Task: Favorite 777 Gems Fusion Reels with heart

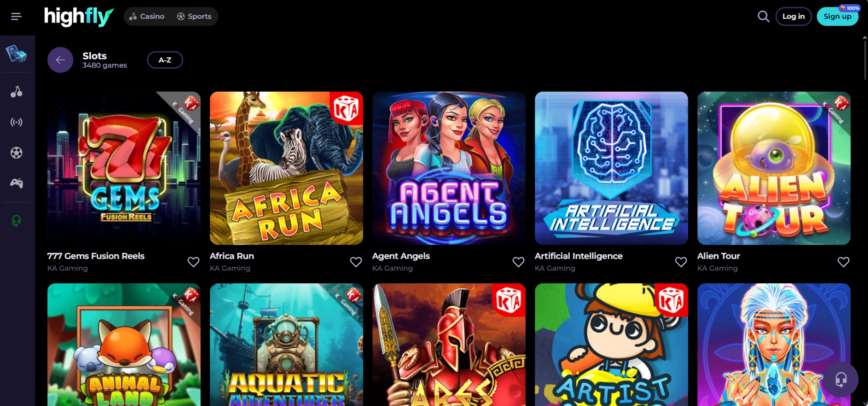Action: point(194,262)
